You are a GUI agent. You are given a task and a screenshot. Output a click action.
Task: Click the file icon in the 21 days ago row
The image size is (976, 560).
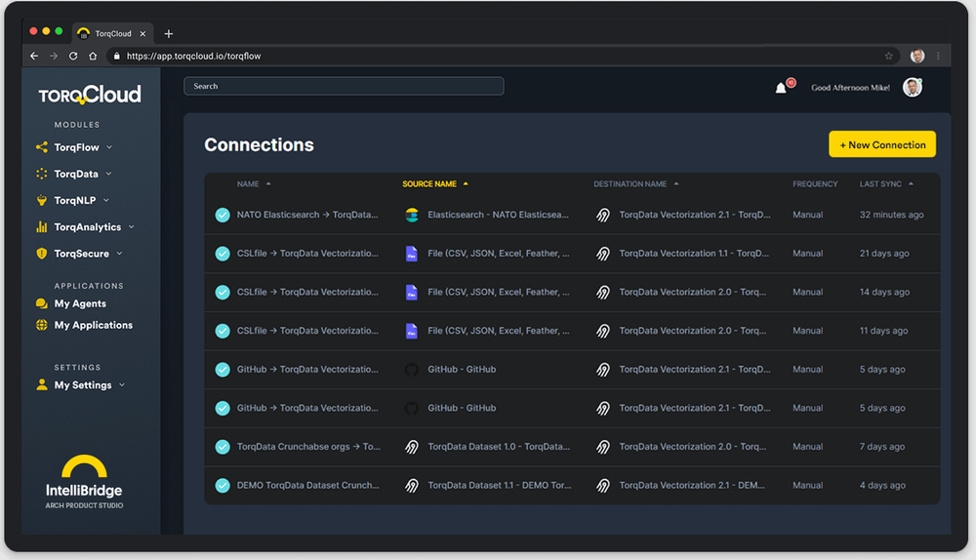point(412,254)
